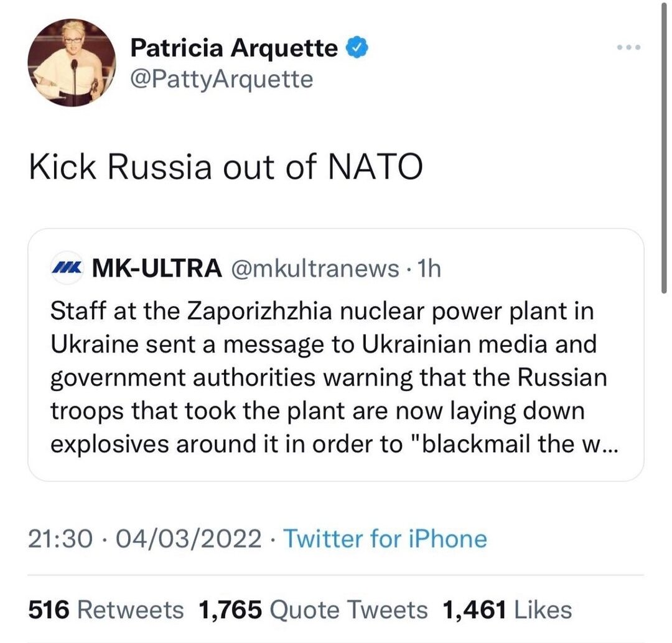Open the three-dot more options menu
The width and height of the screenshot is (672, 643).
coord(628,48)
